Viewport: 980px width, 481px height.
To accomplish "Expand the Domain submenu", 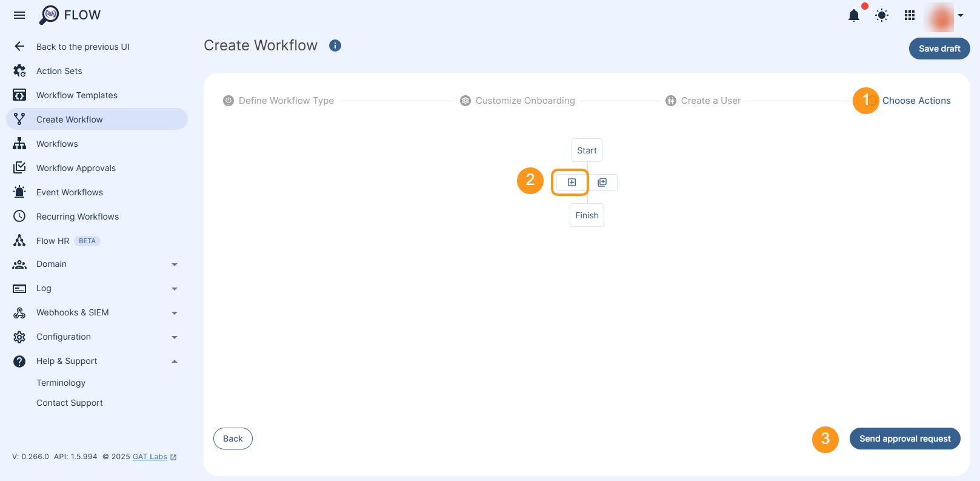I will (175, 264).
